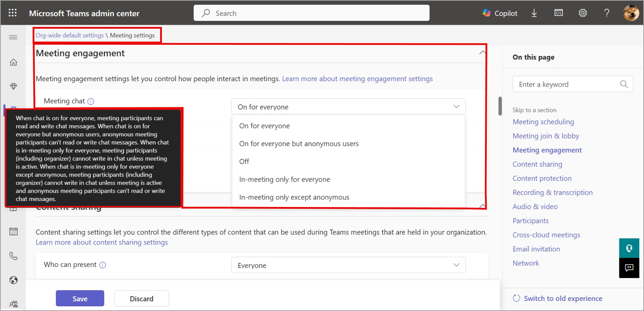Click the help question mark icon
Viewport: 644px width, 311px height.
pyautogui.click(x=606, y=13)
